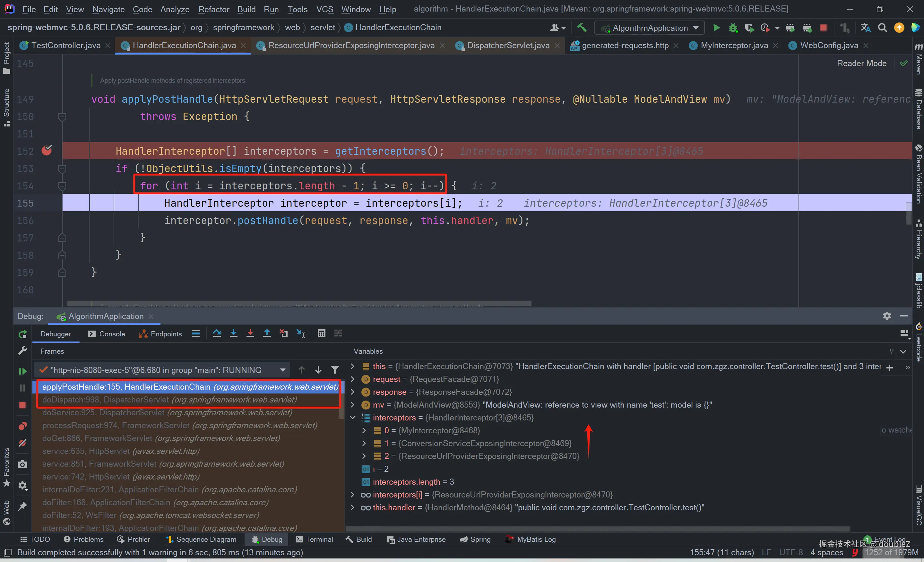The width and height of the screenshot is (924, 562).
Task: Click the Rerun AlgorithmApplication icon
Action: click(x=22, y=334)
